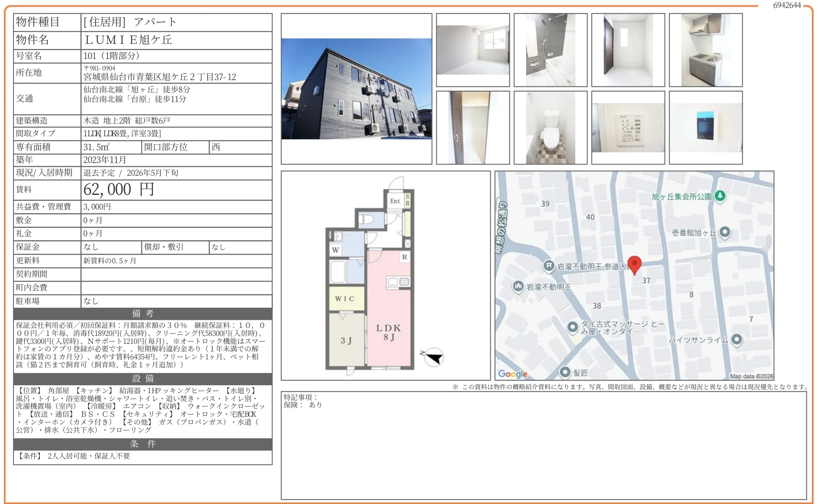Click the north compass arrow on floorplan

coord(433,357)
